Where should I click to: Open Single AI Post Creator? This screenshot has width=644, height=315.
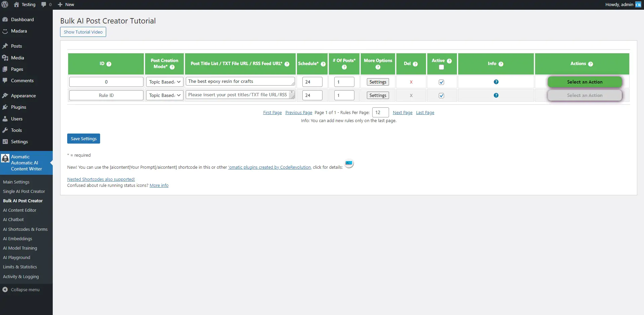click(x=24, y=191)
